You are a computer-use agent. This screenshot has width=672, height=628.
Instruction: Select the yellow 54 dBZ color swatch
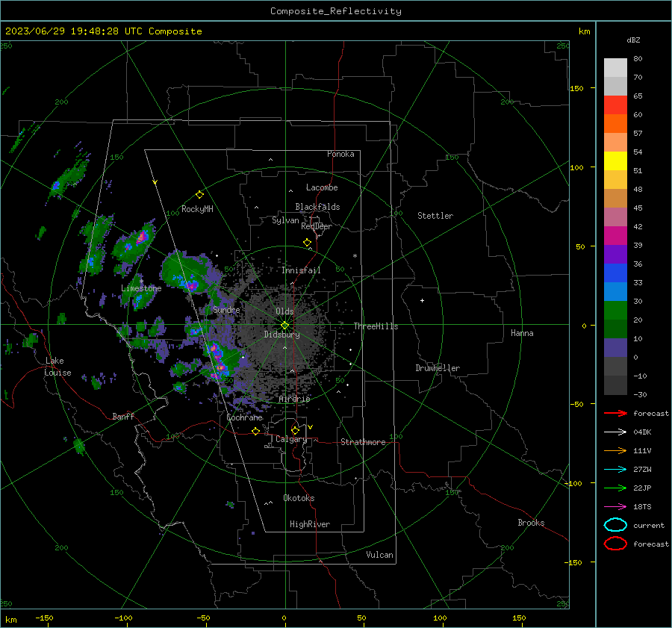(615, 161)
